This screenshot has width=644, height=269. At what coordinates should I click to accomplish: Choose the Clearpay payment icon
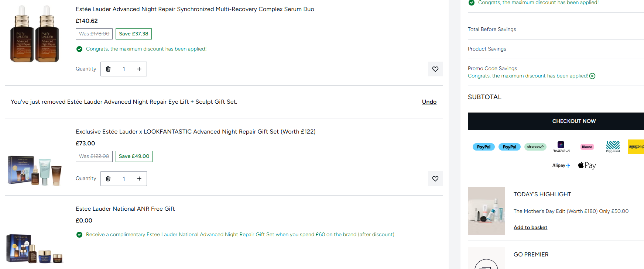tap(535, 147)
